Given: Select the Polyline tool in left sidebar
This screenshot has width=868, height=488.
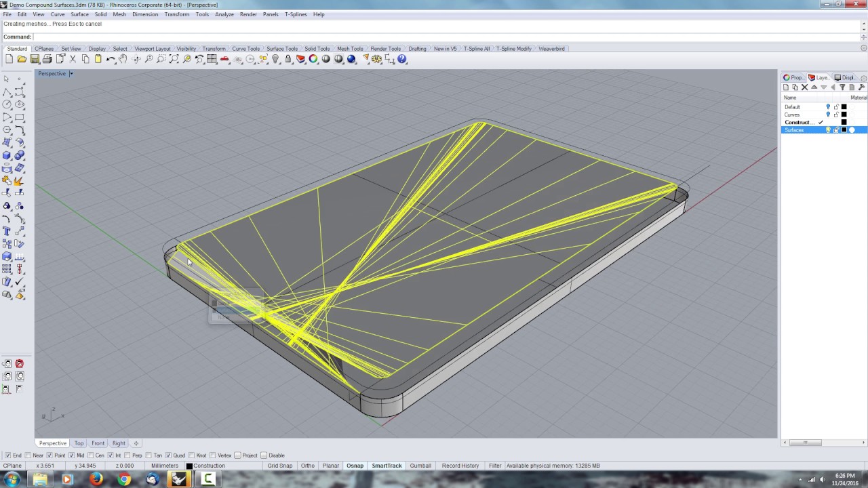Looking at the screenshot, I should [7, 91].
